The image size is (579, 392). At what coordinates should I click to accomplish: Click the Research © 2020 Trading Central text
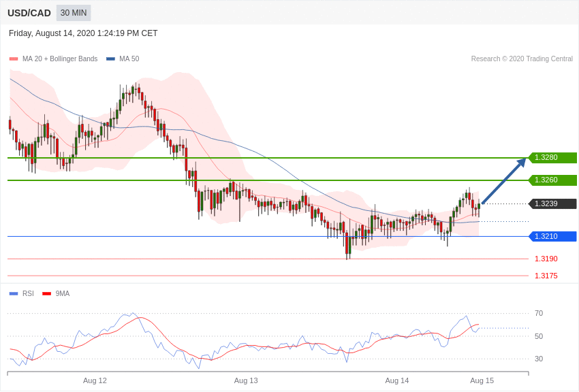(522, 59)
